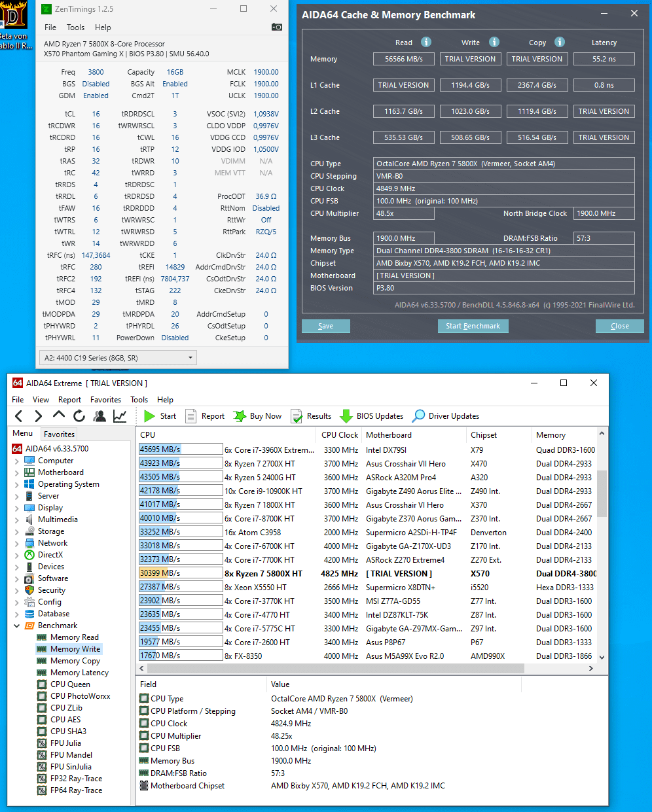Switch to Menu tab in AIDA64

(23, 433)
